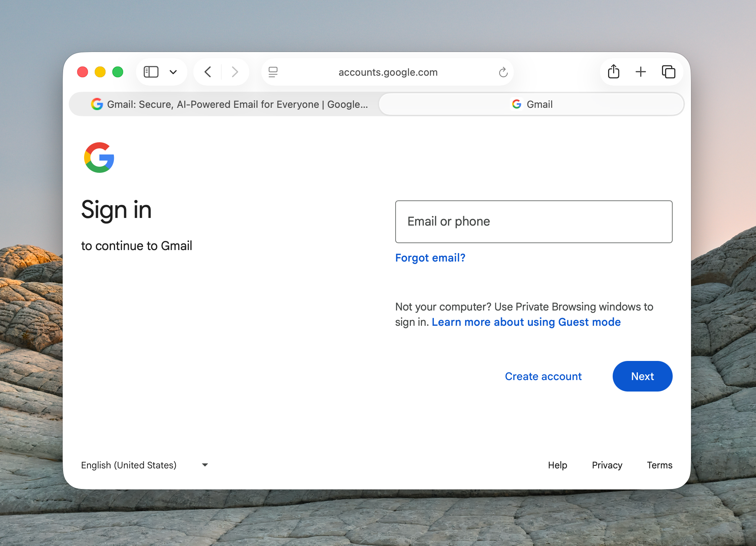The width and height of the screenshot is (756, 546).
Task: Toggle the Safari sidebar
Action: 151,71
